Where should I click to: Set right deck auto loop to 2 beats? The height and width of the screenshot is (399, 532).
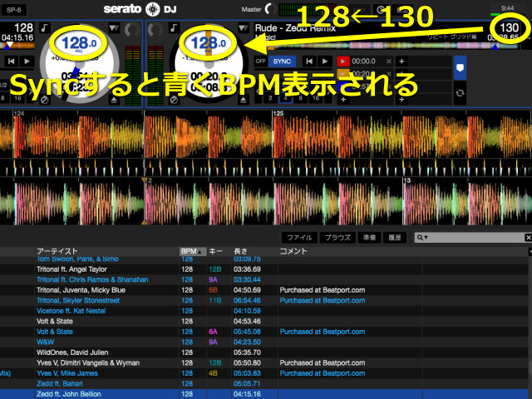pyautogui.click(x=270, y=98)
